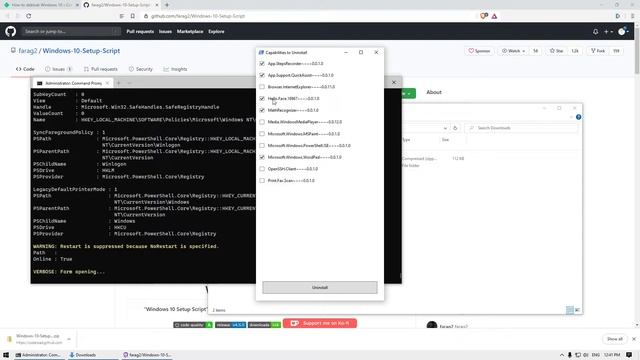Click the File Explorer help question-mark icon
Screen dimensions: 640x360
(x=578, y=117)
